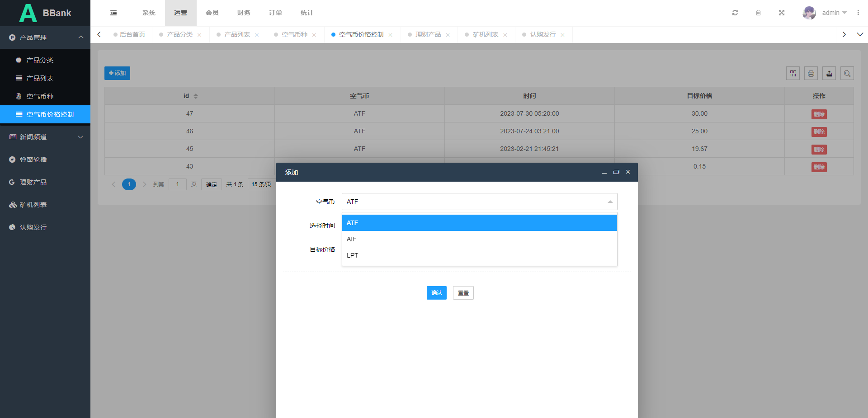Toggle fullscreen mode icon
The image size is (868, 418).
782,13
